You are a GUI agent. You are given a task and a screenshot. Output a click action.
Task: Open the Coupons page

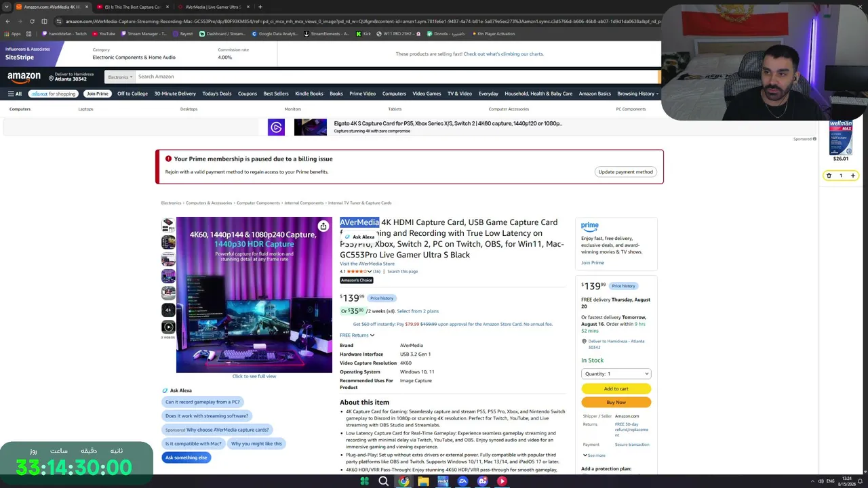click(x=248, y=94)
